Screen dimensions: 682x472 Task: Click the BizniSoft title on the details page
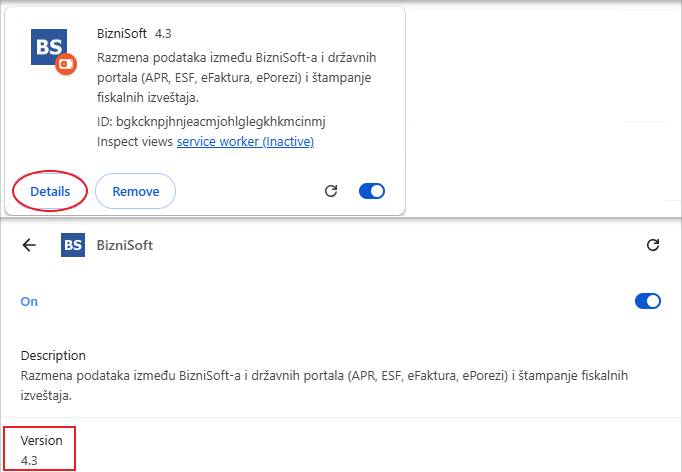tap(125, 245)
